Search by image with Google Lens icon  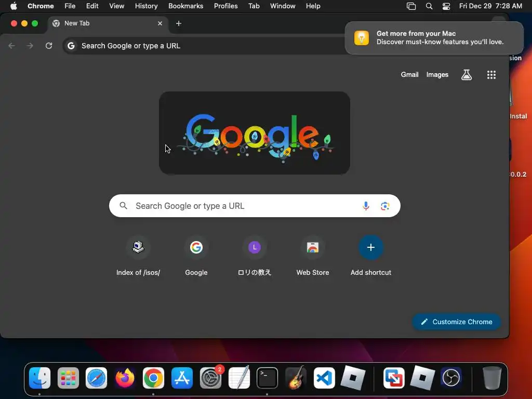[385, 206]
